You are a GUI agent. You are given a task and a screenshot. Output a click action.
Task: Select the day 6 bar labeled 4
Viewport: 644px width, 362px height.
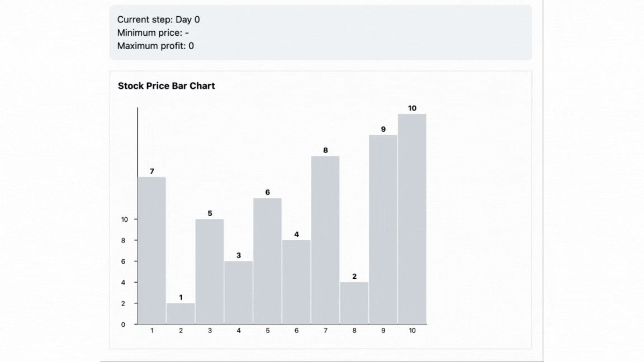click(x=296, y=282)
